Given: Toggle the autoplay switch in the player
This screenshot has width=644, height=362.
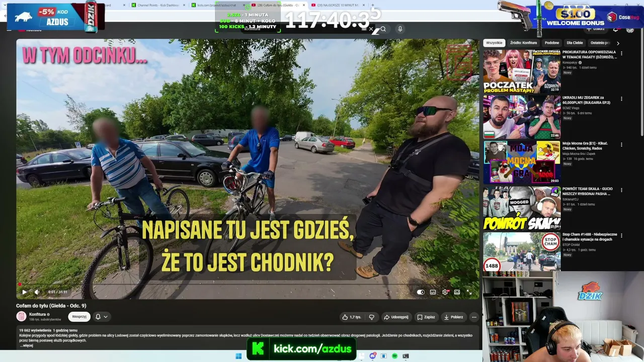Looking at the screenshot, I should pos(421,292).
